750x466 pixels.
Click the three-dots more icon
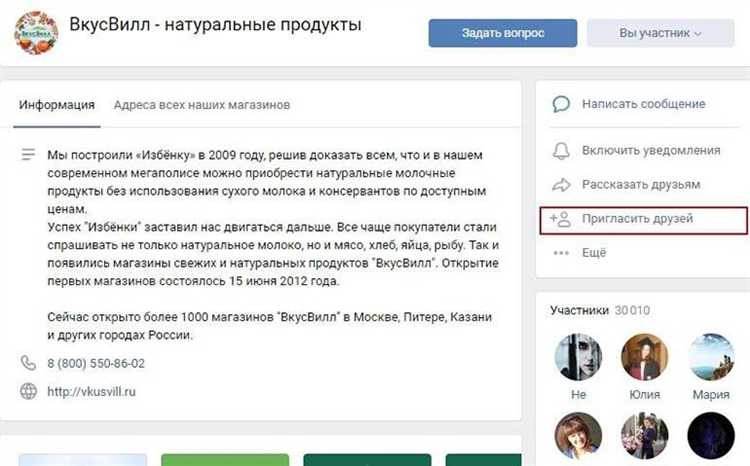561,253
